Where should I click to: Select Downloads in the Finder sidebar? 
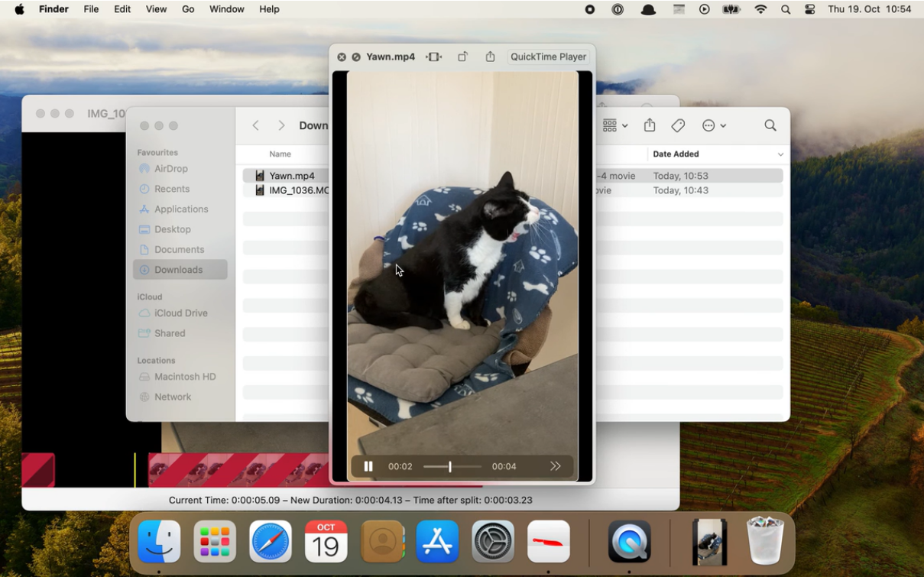[180, 270]
